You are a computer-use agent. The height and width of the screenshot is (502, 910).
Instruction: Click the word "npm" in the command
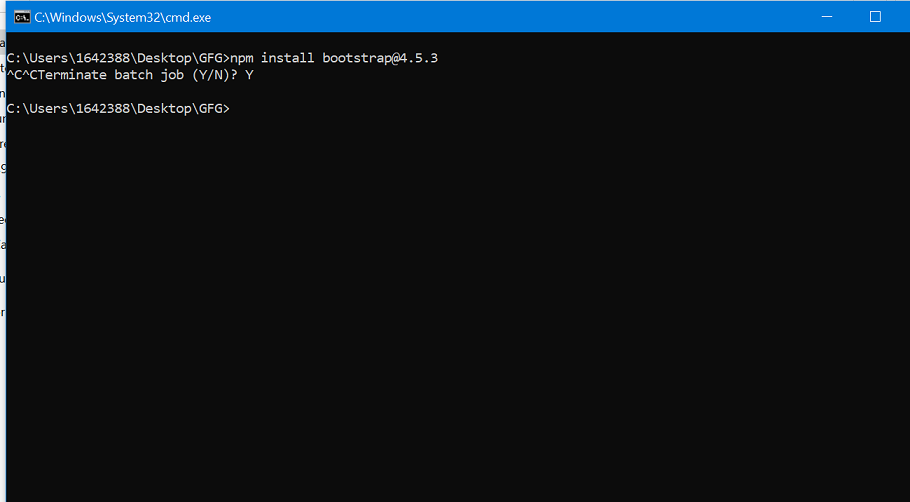pyautogui.click(x=242, y=58)
